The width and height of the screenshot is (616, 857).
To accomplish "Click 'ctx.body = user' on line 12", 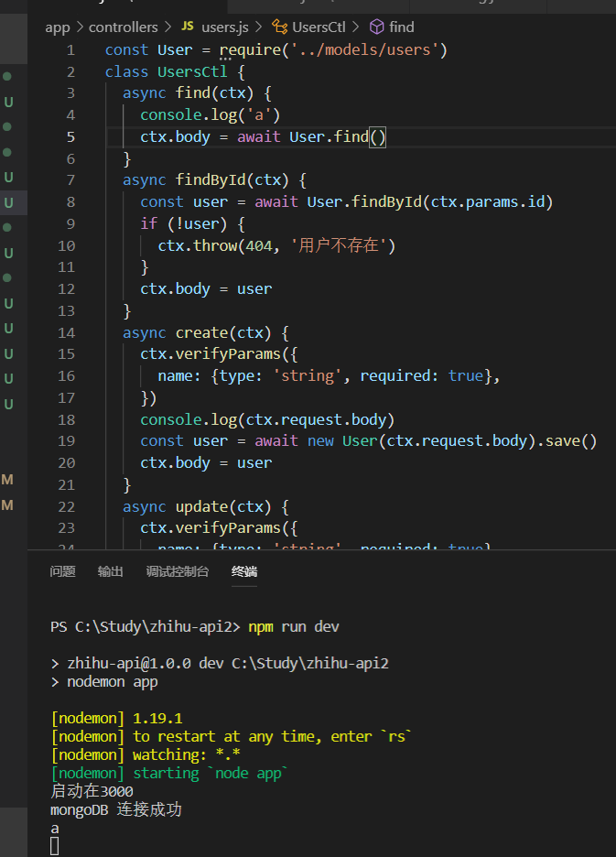I will point(206,289).
